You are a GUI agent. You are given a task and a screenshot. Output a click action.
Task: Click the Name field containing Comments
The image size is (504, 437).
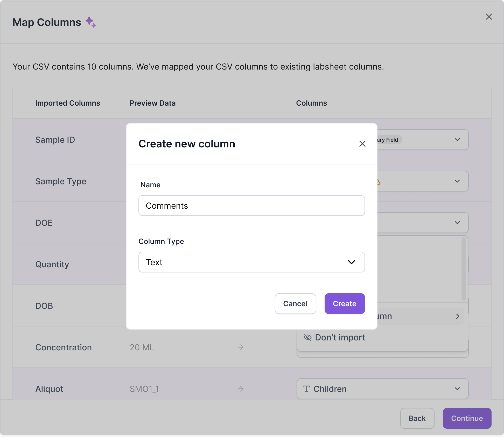coord(251,206)
